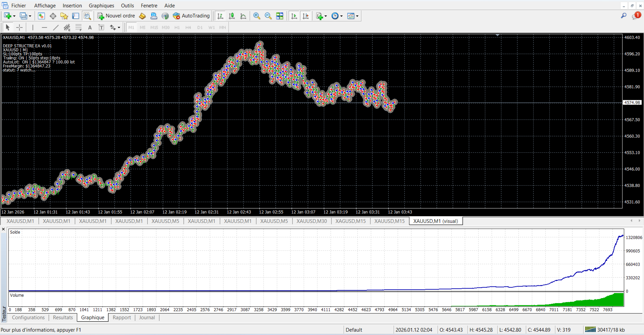Open the tester Resultats tab
Screen dimensions: 644x335
[x=63, y=318]
